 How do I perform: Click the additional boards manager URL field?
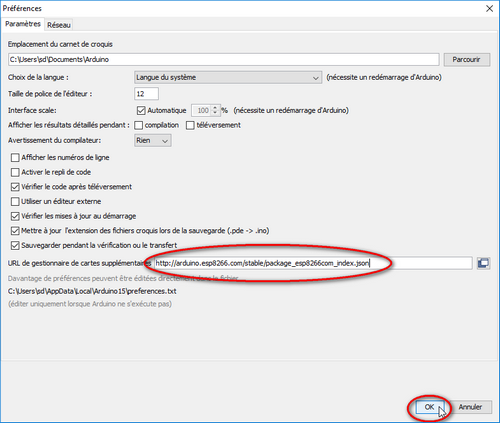click(313, 263)
